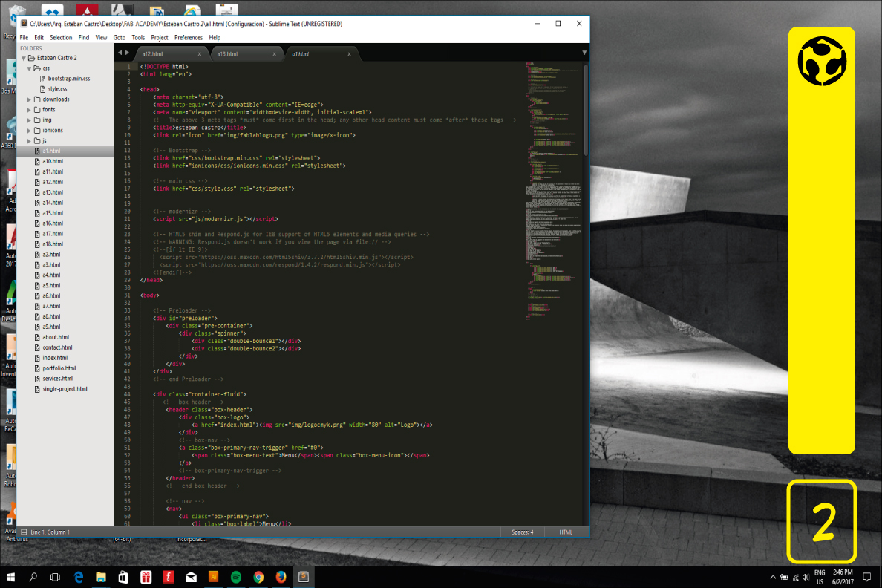The image size is (882, 588).
Task: Open Adobe Illustrator from the taskbar
Action: click(x=213, y=577)
